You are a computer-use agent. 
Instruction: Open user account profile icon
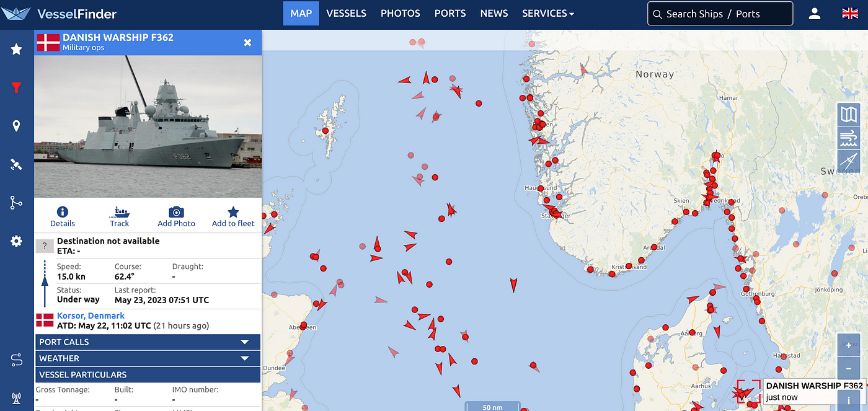tap(815, 14)
